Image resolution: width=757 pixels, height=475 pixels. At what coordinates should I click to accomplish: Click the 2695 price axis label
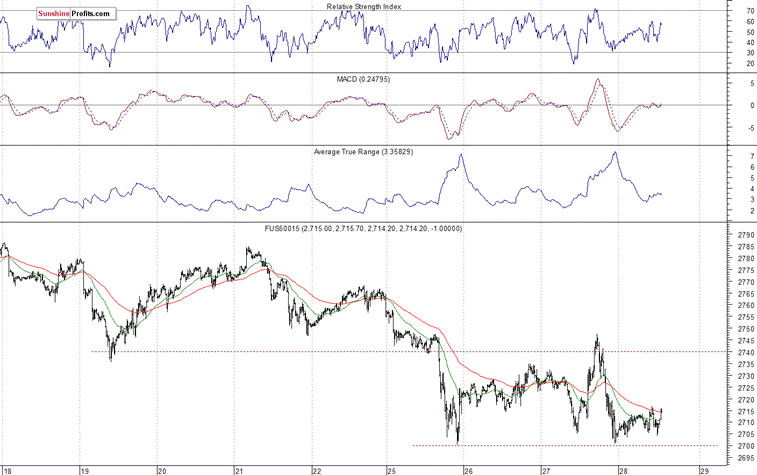[746, 458]
